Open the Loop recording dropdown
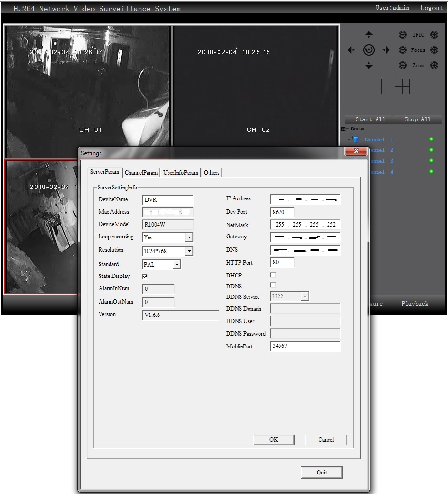448x494 pixels. tap(189, 237)
